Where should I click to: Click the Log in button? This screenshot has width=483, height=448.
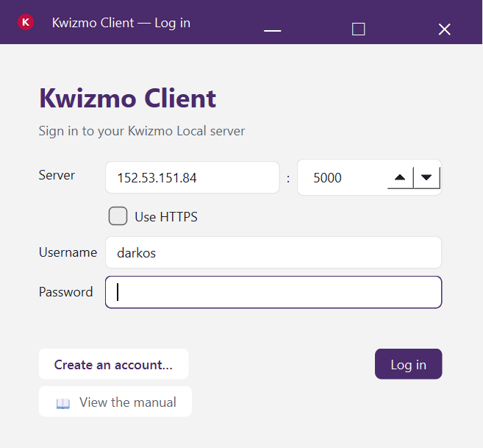[409, 364]
